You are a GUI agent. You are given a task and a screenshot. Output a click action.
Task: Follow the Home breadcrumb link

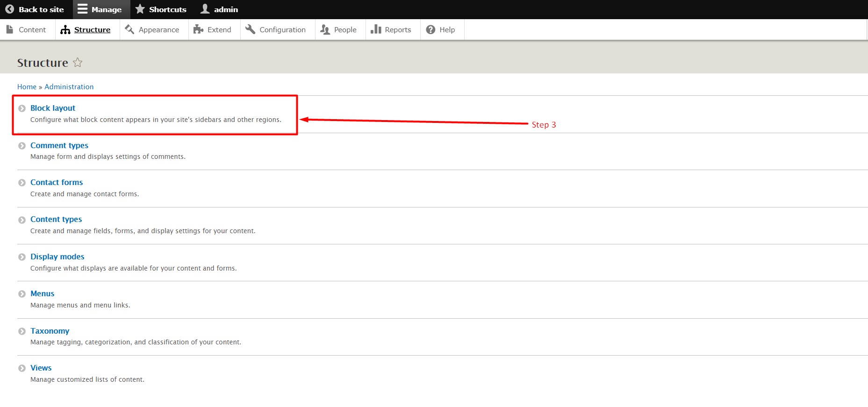pyautogui.click(x=27, y=87)
